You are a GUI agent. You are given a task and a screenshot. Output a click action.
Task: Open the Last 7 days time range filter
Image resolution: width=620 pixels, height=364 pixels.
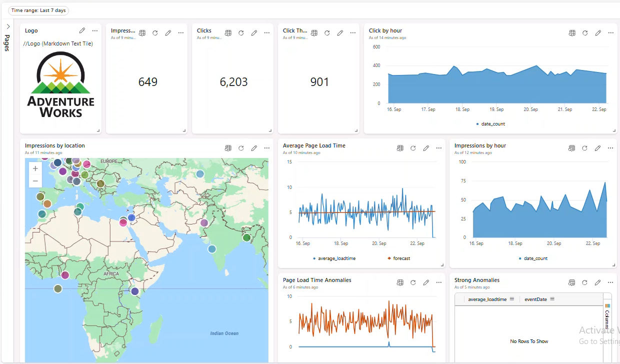38,10
